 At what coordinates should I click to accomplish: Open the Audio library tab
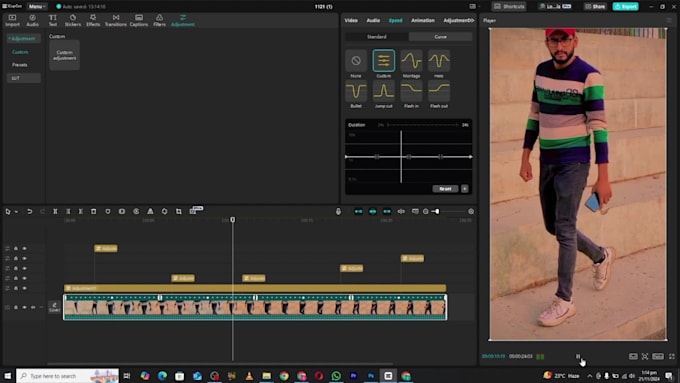33,20
